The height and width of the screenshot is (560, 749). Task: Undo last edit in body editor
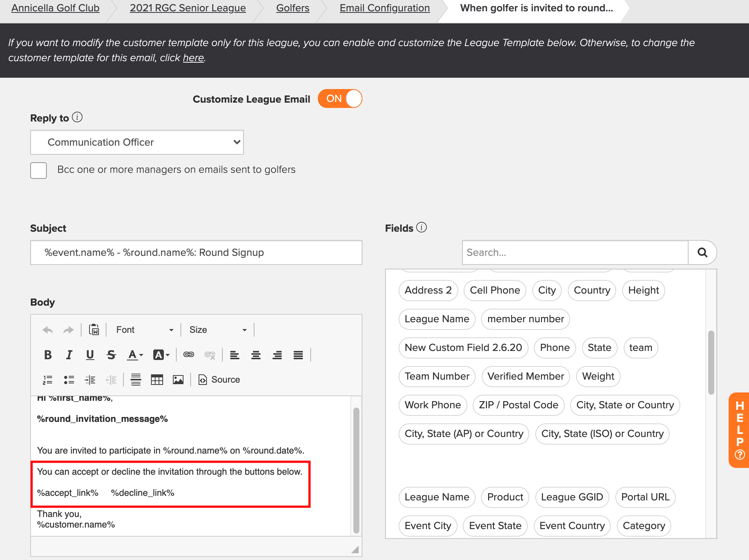coord(48,330)
